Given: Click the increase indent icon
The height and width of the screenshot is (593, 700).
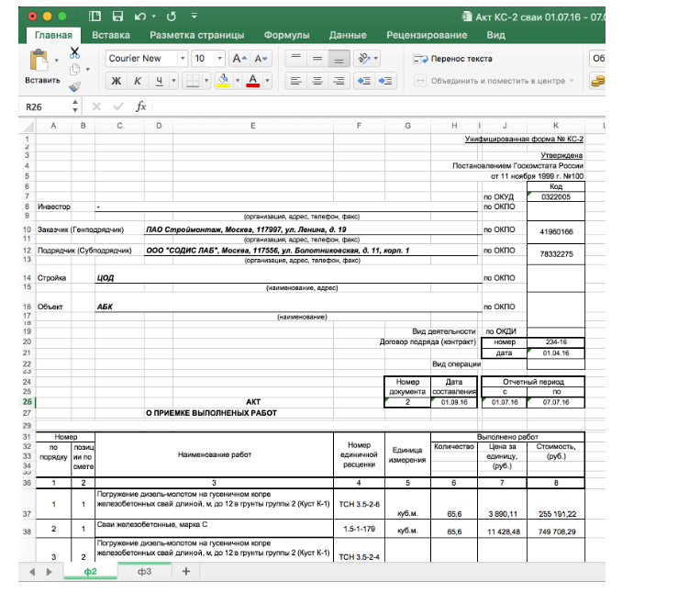Looking at the screenshot, I should (385, 81).
